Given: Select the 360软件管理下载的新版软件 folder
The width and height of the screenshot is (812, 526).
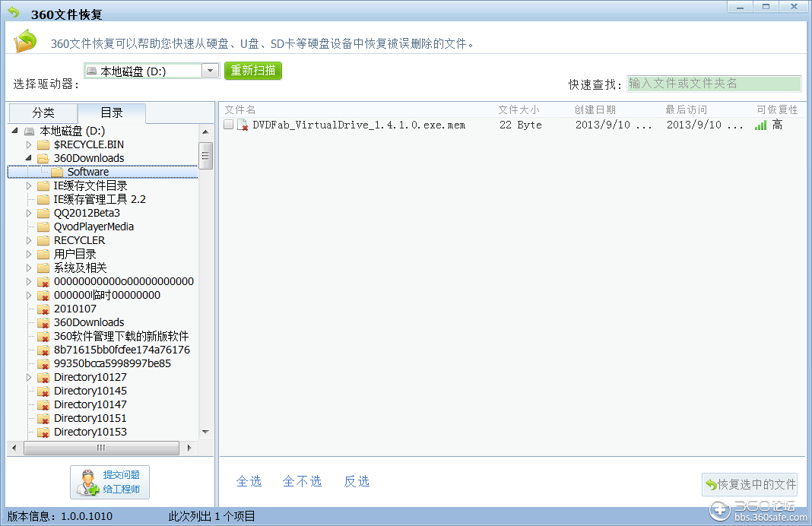Looking at the screenshot, I should 121,337.
